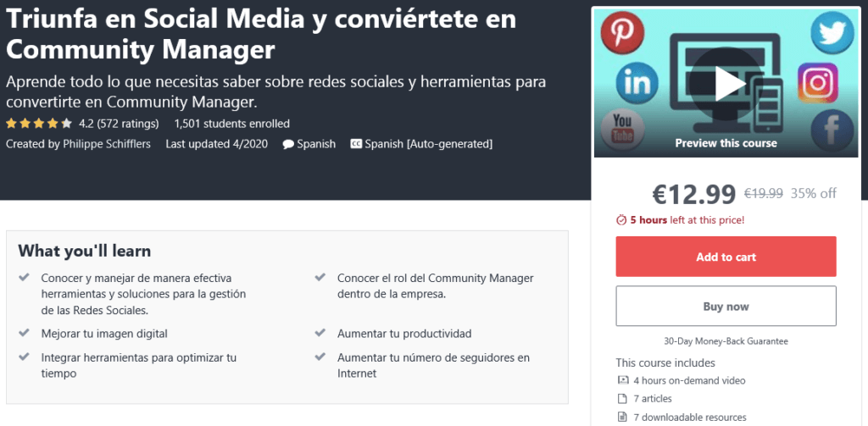The image size is (868, 426).
Task: Add the course to cart
Action: pos(726,257)
